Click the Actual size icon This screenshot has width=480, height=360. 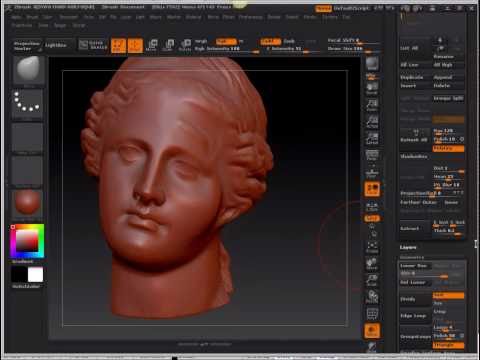coord(372,122)
